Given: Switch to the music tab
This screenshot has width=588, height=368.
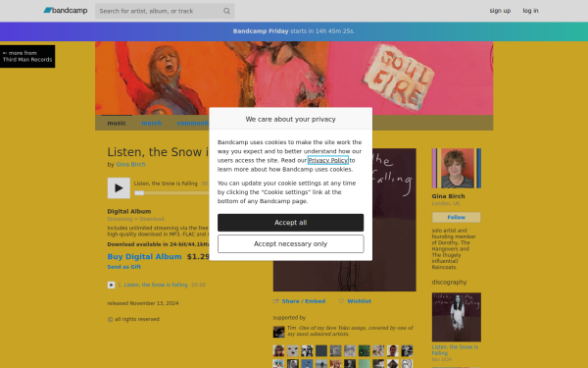Looking at the screenshot, I should (117, 123).
